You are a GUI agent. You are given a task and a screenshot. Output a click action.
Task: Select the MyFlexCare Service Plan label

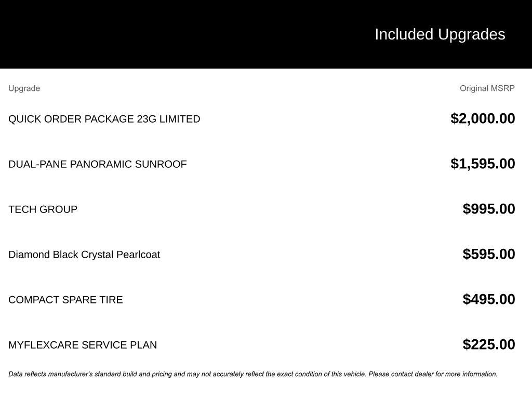tap(83, 345)
